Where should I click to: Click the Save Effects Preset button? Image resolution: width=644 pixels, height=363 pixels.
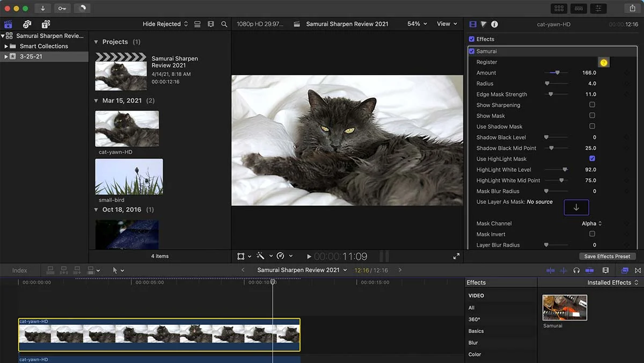tap(607, 256)
